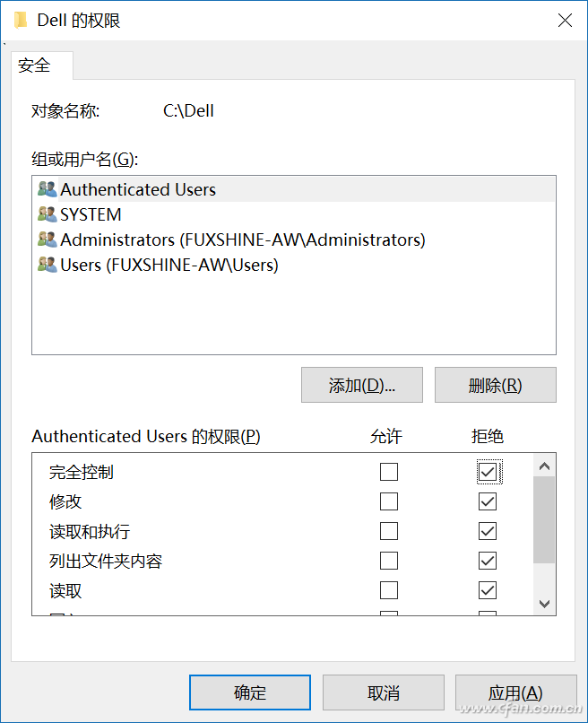588x723 pixels.
Task: Uncheck Deny for 读取
Action: [x=488, y=591]
